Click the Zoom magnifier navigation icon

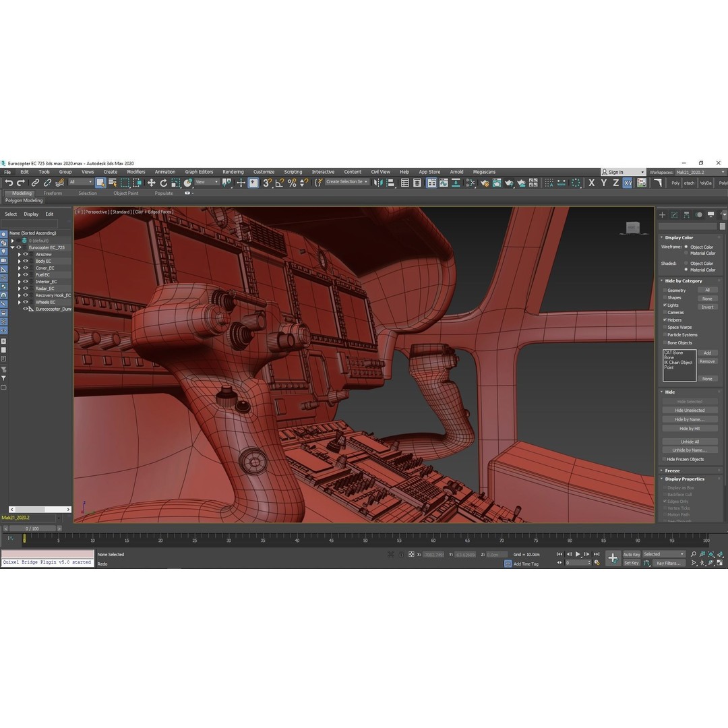point(693,554)
